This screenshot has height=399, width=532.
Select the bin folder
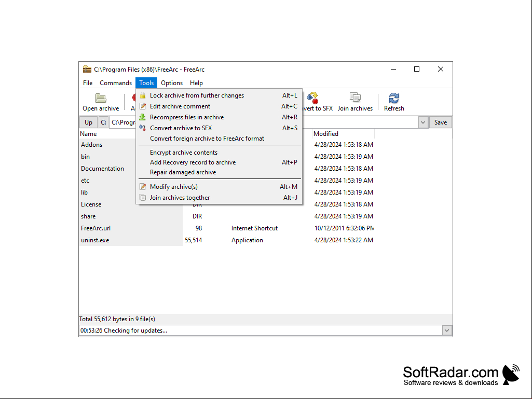click(85, 156)
